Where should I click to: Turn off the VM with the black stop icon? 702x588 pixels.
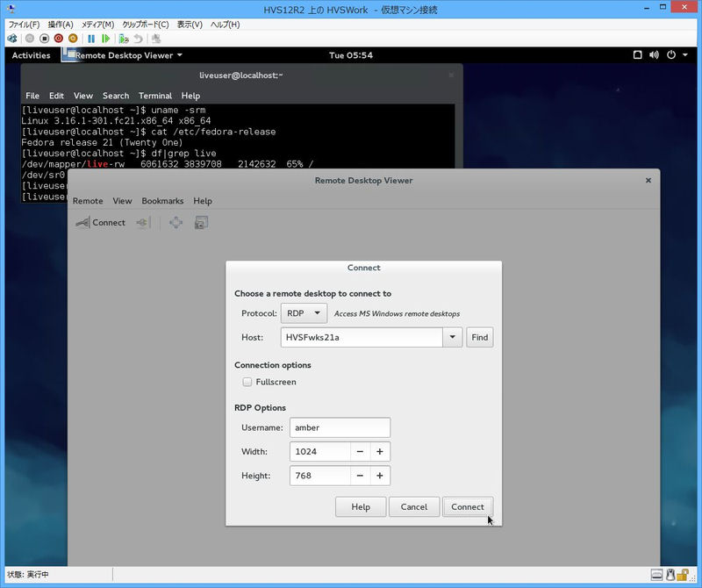pos(44,39)
